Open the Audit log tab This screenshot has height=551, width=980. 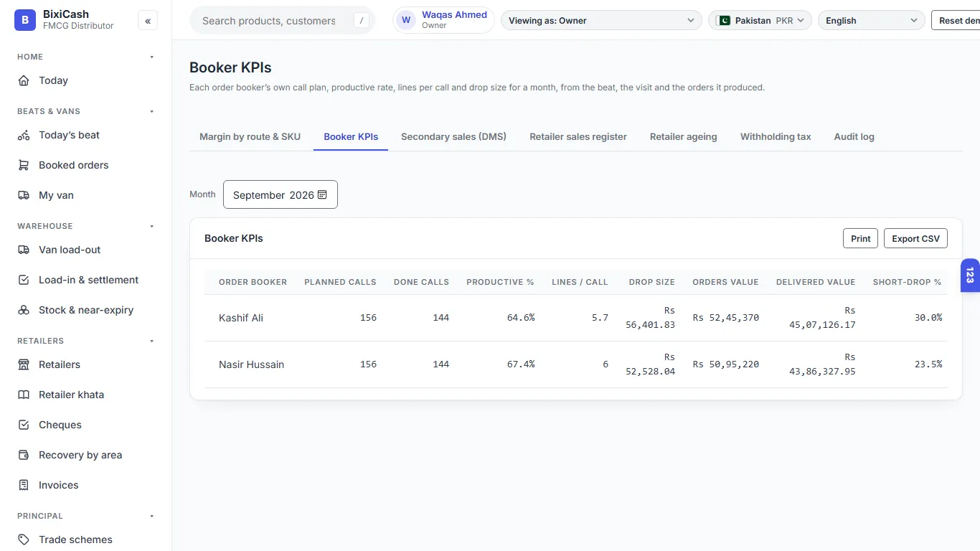pos(854,136)
